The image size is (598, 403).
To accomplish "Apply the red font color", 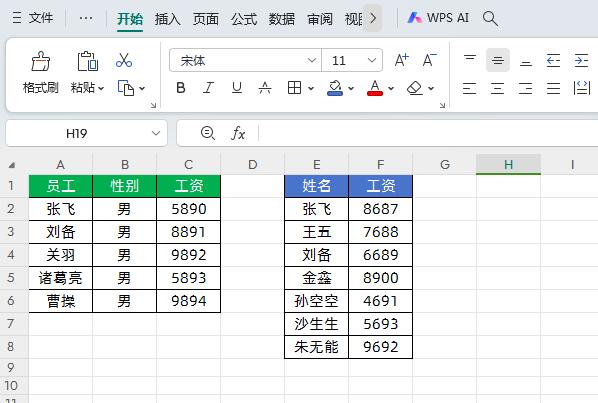I will tap(375, 88).
